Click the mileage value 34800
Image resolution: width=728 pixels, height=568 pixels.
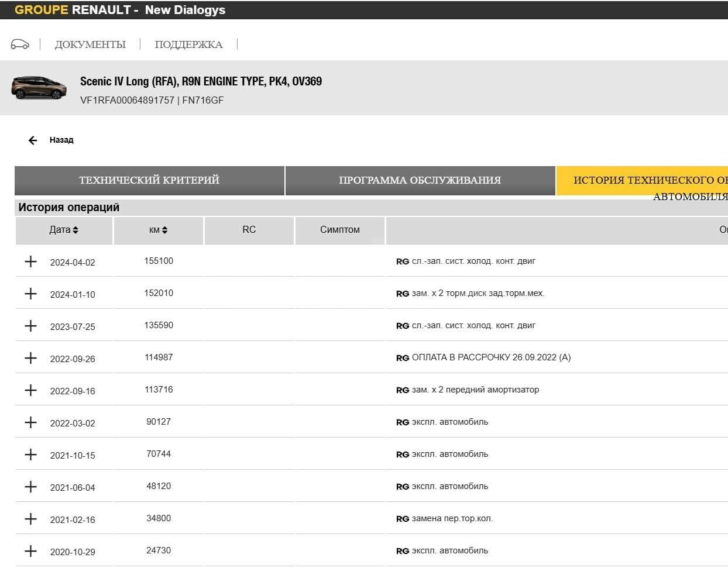(159, 518)
